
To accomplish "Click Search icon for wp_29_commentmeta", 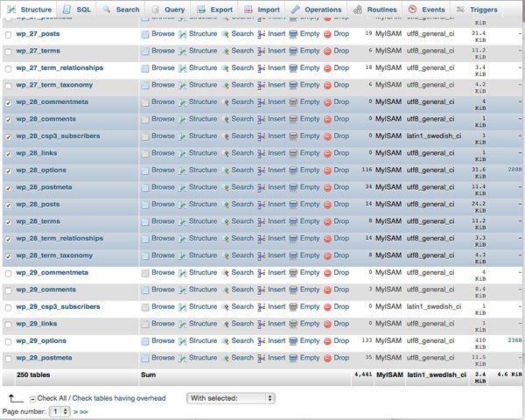I will 226,273.
